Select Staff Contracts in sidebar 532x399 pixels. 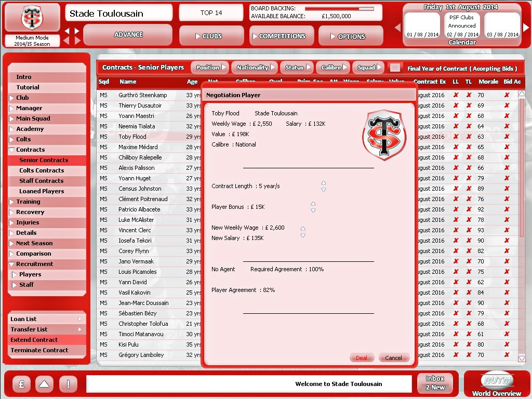click(x=47, y=181)
